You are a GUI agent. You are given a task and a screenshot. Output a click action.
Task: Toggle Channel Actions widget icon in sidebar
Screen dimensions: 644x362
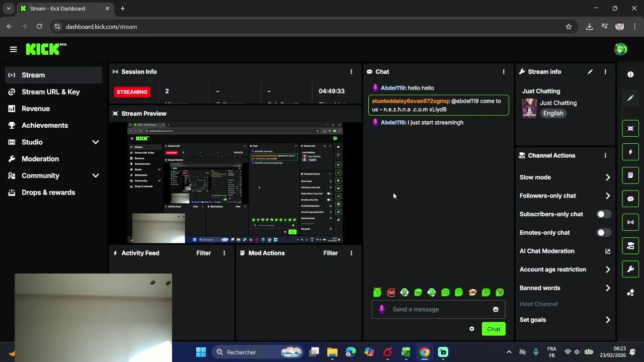pyautogui.click(x=630, y=246)
